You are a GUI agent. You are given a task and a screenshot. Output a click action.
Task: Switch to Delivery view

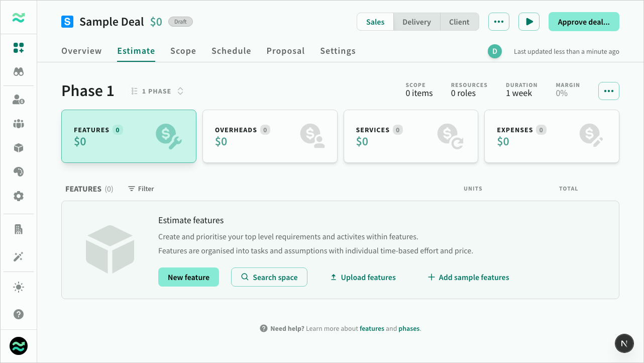coord(416,22)
